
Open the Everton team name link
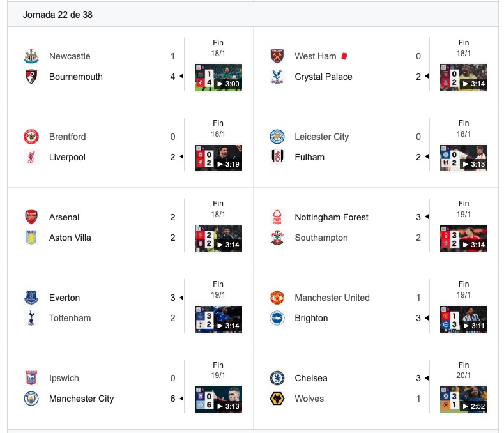pyautogui.click(x=65, y=298)
